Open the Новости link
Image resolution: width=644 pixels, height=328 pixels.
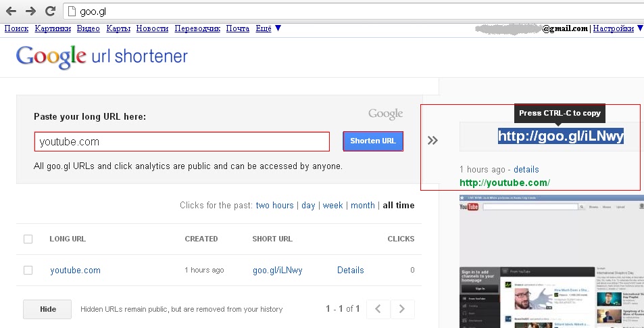[x=152, y=28]
